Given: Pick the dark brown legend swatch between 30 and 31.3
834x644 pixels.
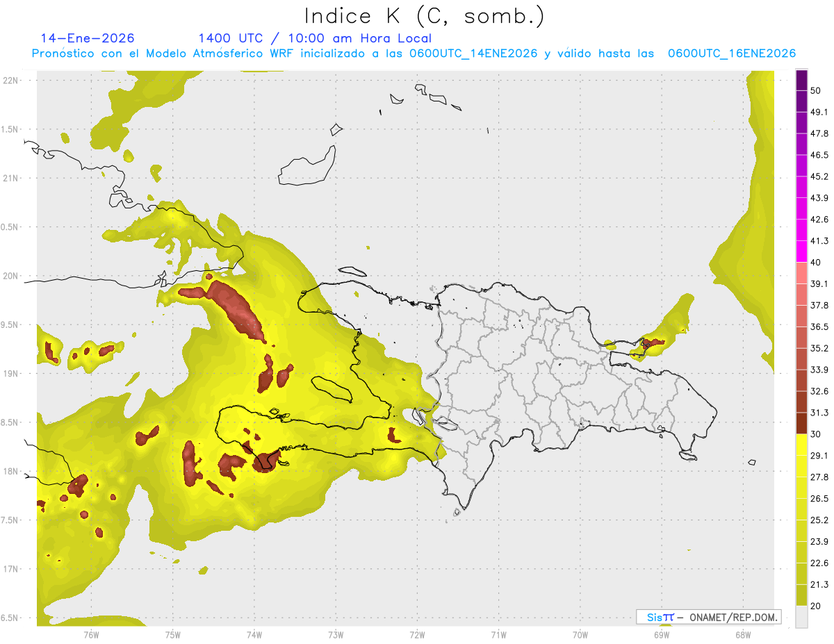Looking at the screenshot, I should (x=802, y=423).
